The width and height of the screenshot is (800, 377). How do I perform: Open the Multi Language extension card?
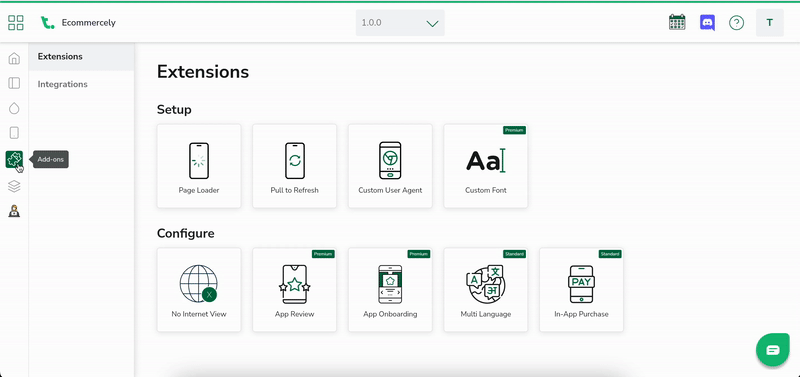(x=486, y=290)
